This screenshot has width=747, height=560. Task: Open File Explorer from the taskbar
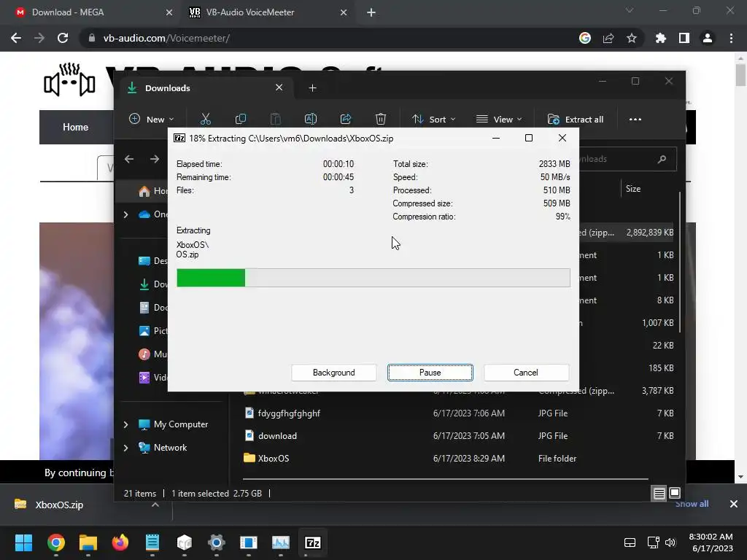(x=88, y=542)
